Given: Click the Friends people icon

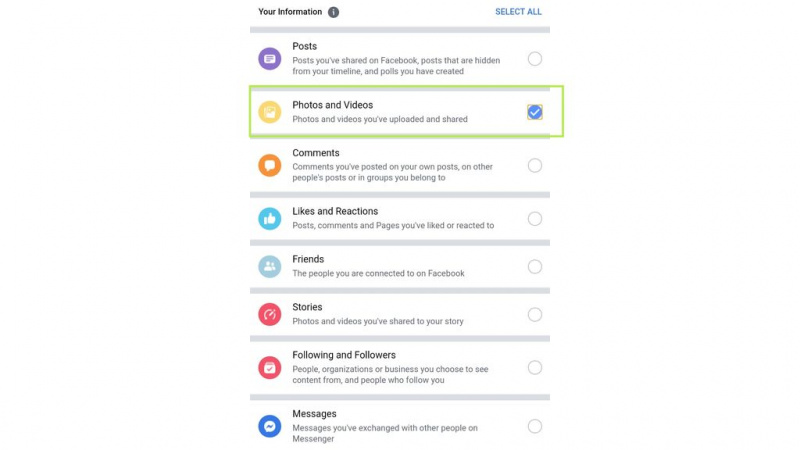Looking at the screenshot, I should click(x=269, y=266).
